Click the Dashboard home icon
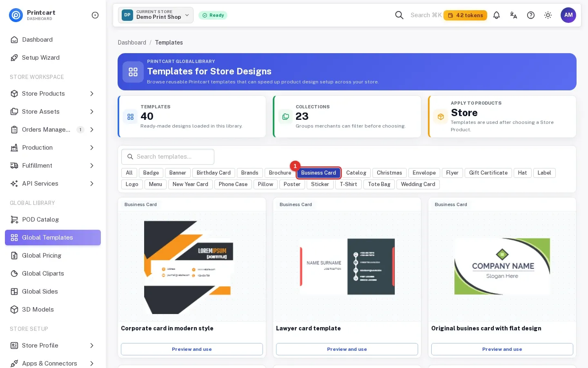Viewport: 588px width, 368px height. (14, 40)
